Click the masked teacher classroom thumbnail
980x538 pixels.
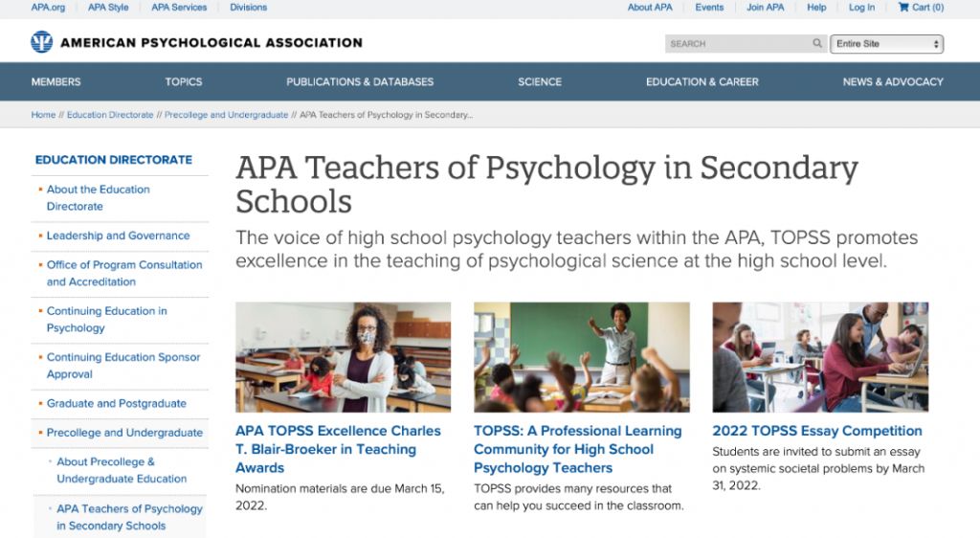point(344,357)
